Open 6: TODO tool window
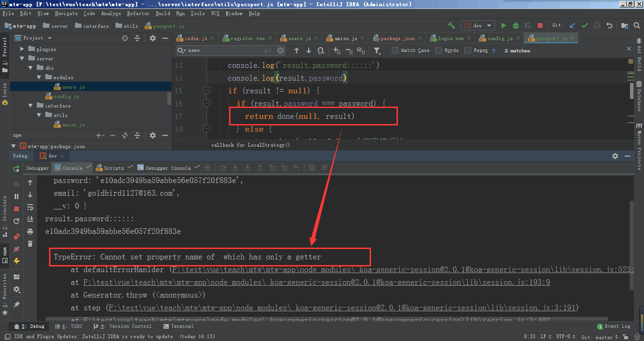This screenshot has width=644, height=341. (x=68, y=326)
